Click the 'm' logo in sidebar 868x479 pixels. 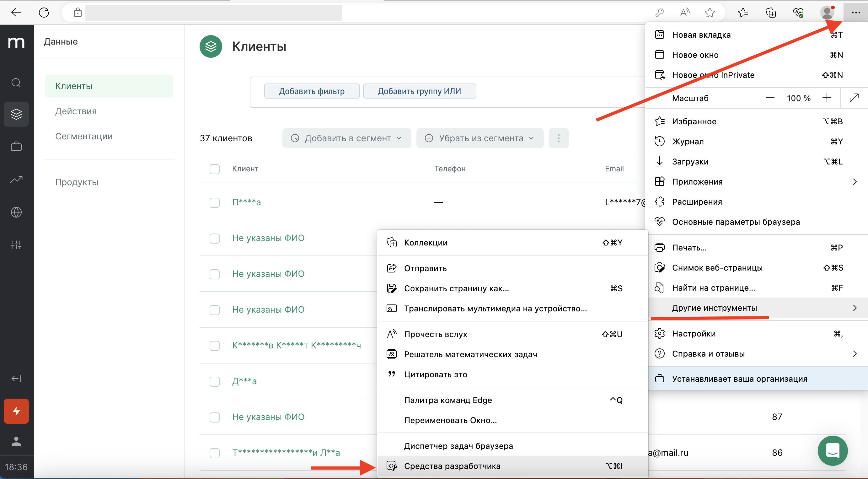[16, 42]
